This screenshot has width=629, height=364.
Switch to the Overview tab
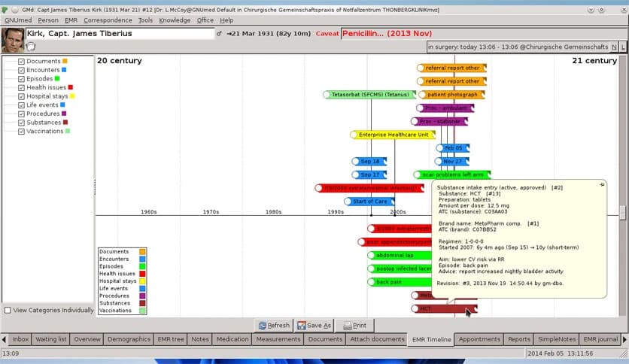click(x=87, y=339)
